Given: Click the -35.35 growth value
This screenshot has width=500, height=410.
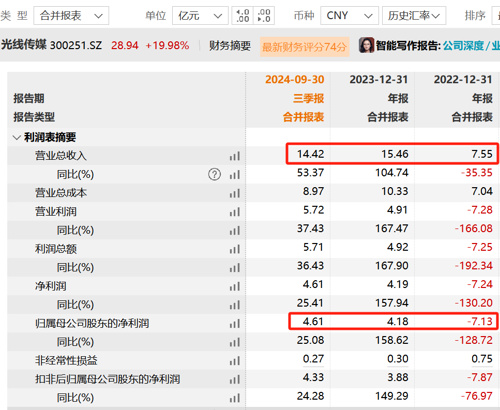Looking at the screenshot, I should click(477, 173).
